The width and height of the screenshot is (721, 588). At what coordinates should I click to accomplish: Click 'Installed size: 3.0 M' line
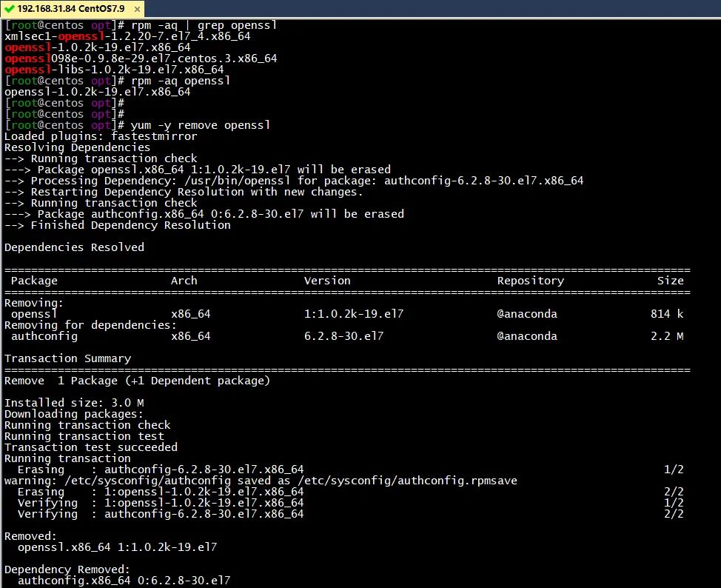[74, 403]
